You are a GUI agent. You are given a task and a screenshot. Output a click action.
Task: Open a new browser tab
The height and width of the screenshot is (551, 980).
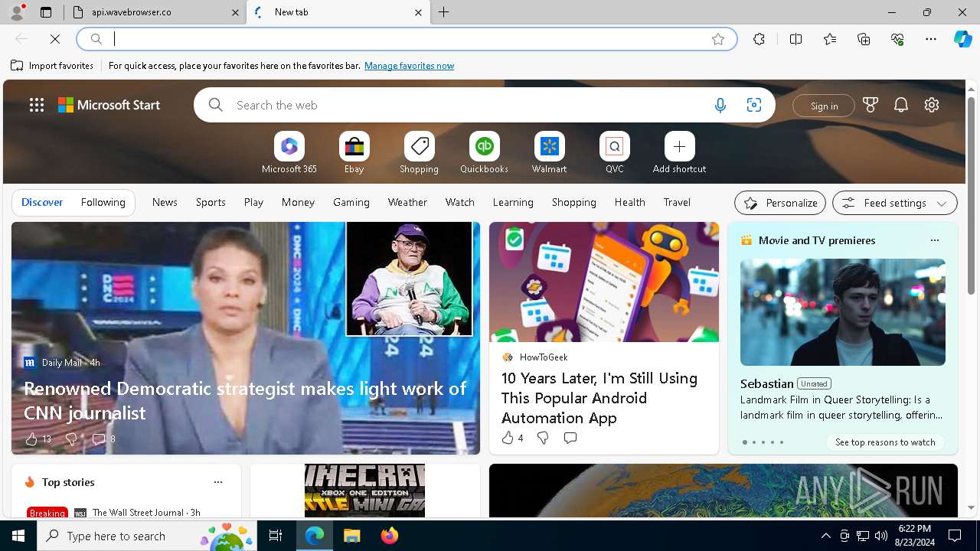tap(443, 12)
